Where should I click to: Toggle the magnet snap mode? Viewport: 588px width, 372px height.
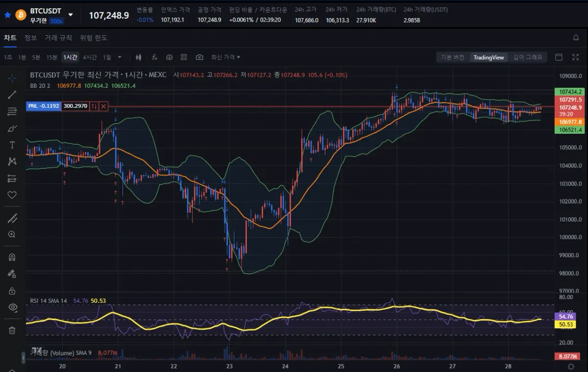[x=12, y=257]
